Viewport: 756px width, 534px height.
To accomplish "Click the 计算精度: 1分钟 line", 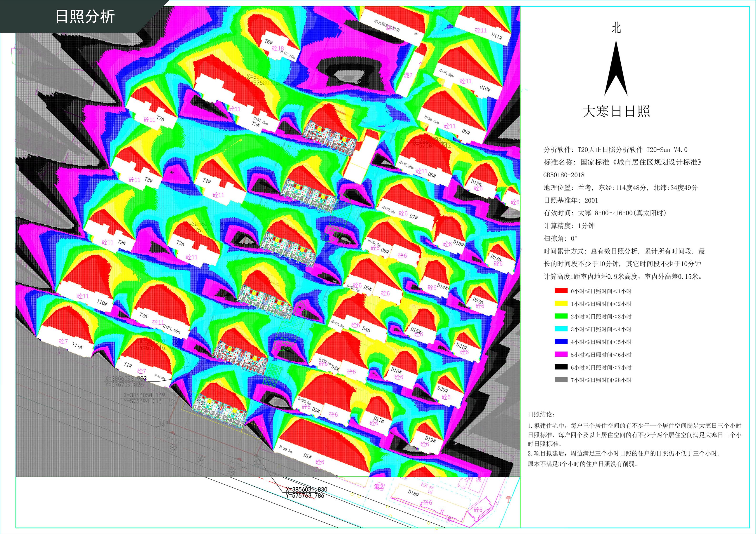I will coord(569,226).
